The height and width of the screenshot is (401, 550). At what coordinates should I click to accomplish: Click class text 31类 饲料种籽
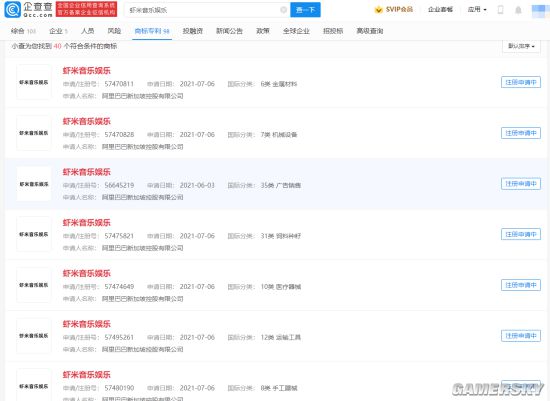pos(281,236)
